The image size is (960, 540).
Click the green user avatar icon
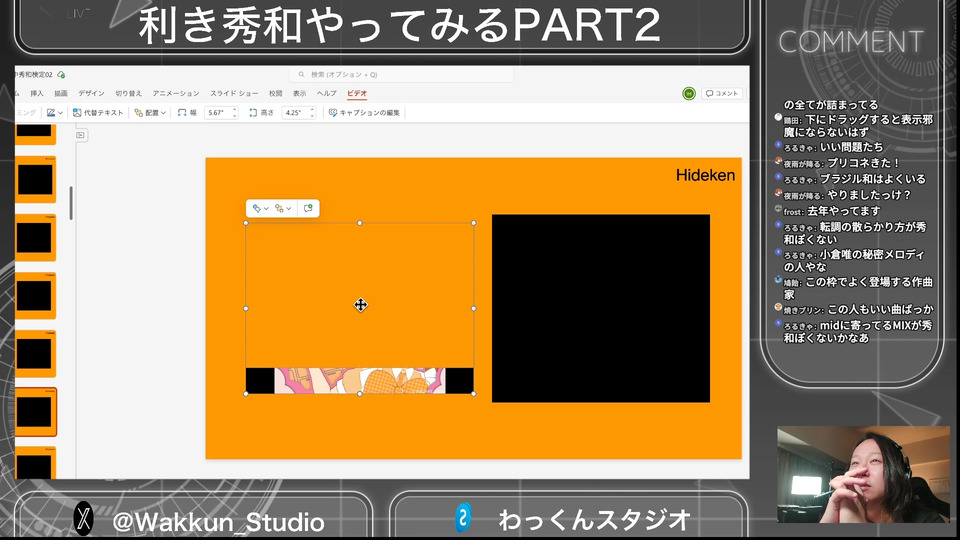click(689, 94)
